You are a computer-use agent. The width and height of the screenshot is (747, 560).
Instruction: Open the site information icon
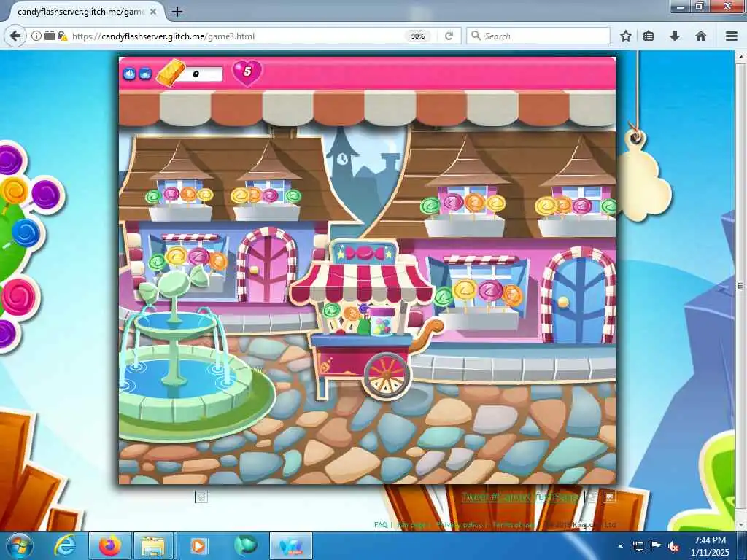click(x=36, y=36)
